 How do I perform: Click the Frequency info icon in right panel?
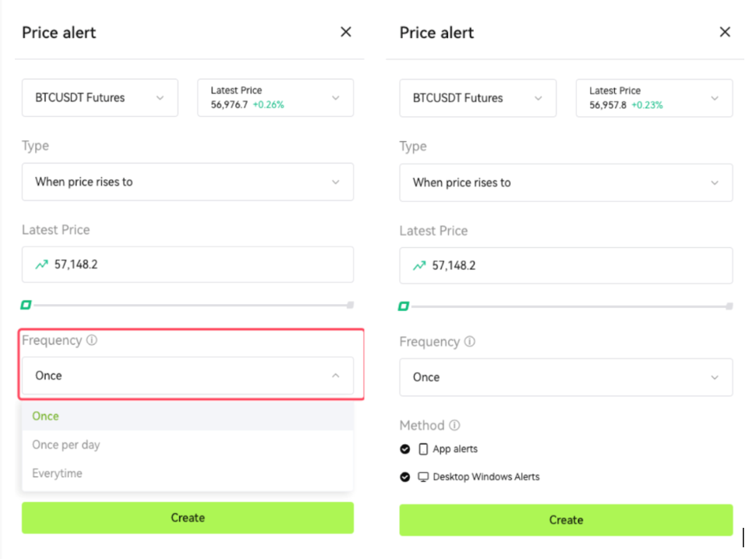click(470, 342)
